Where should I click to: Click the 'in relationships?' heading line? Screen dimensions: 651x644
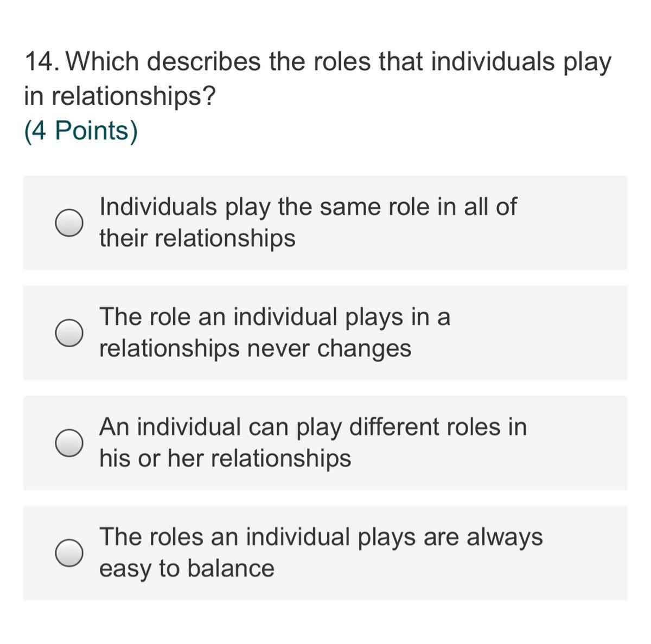click(x=120, y=96)
